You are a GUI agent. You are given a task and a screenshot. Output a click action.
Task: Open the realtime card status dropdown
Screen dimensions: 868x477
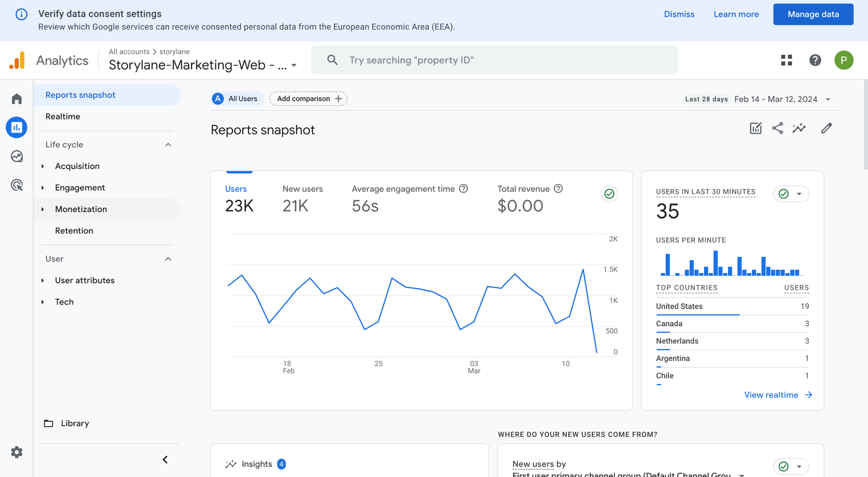tap(791, 194)
